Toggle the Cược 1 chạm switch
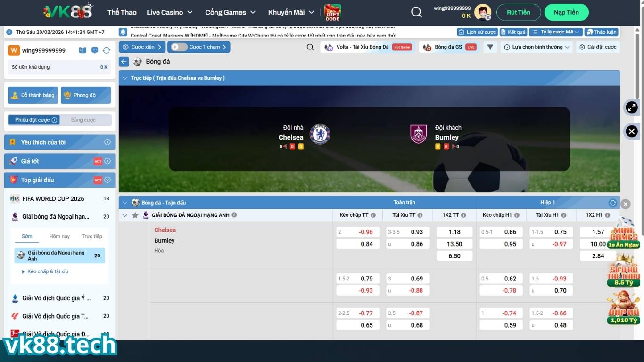 click(179, 47)
